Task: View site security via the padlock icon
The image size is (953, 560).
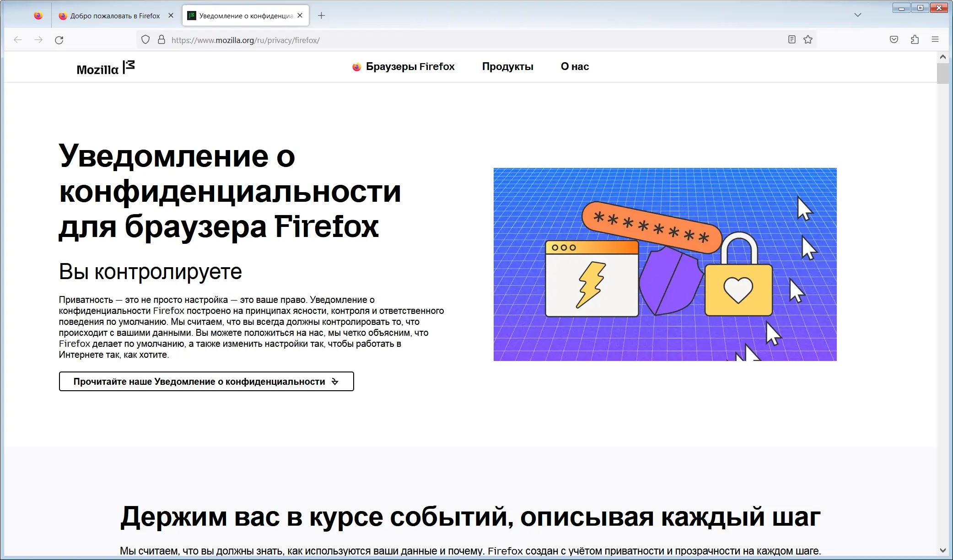Action: 161,39
